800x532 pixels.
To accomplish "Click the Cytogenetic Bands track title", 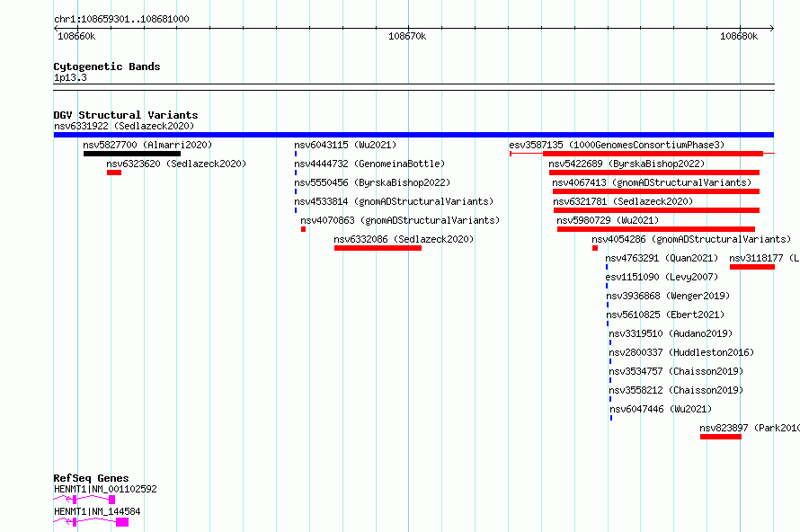I will click(x=107, y=66).
